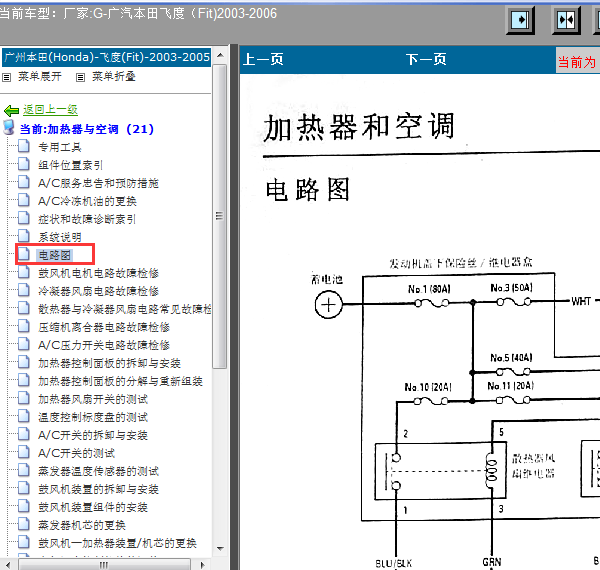600x570 pixels.
Task: Click the vertical scrollbar thumb of tree panel
Action: (220, 217)
